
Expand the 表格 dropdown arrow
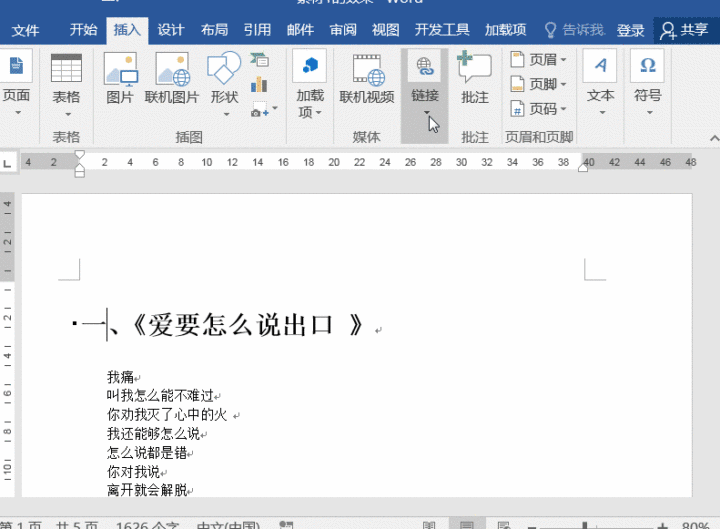point(68,114)
